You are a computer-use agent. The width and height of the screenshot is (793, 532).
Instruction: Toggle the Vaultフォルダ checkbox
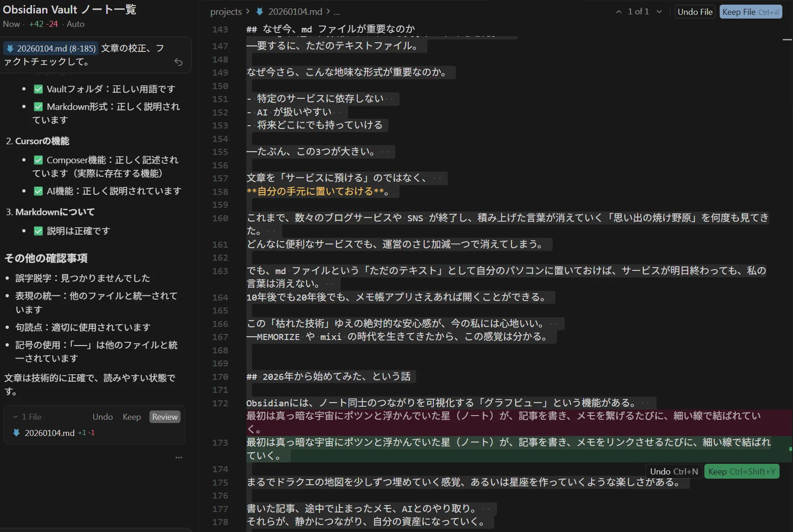[x=39, y=89]
